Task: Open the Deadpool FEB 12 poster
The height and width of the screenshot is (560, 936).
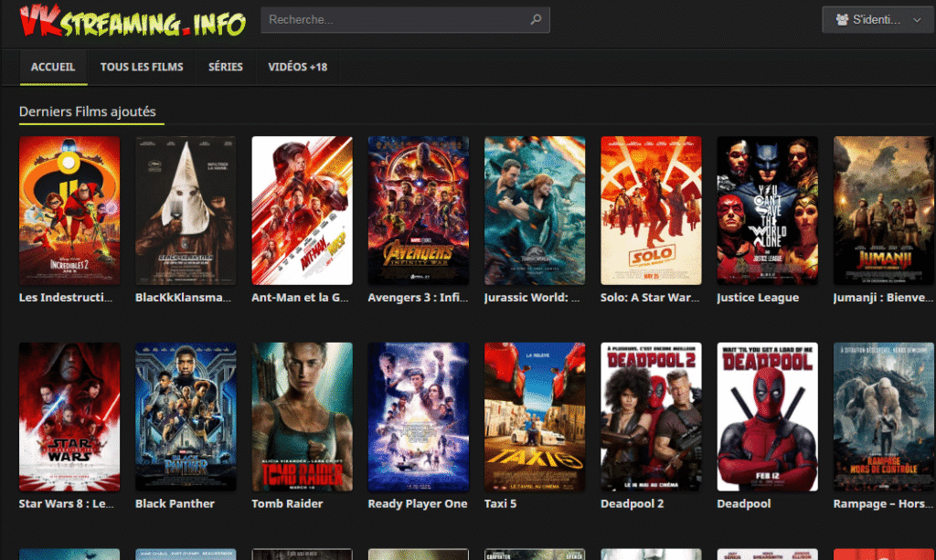Action: click(768, 417)
